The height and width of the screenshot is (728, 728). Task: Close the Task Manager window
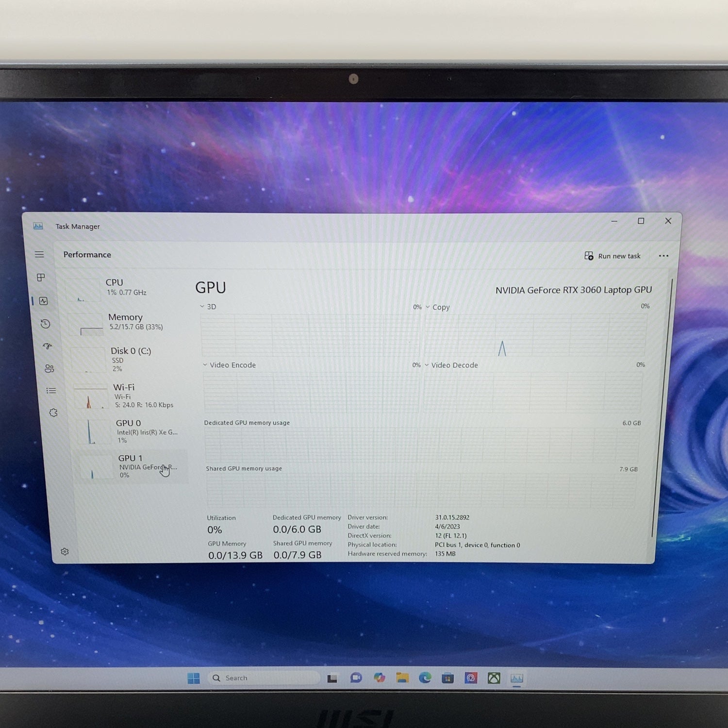(668, 221)
